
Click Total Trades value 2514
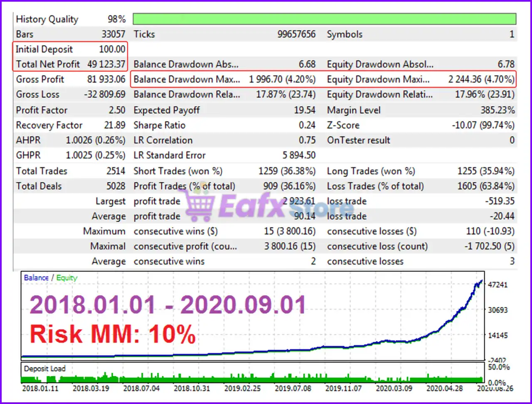pyautogui.click(x=116, y=171)
